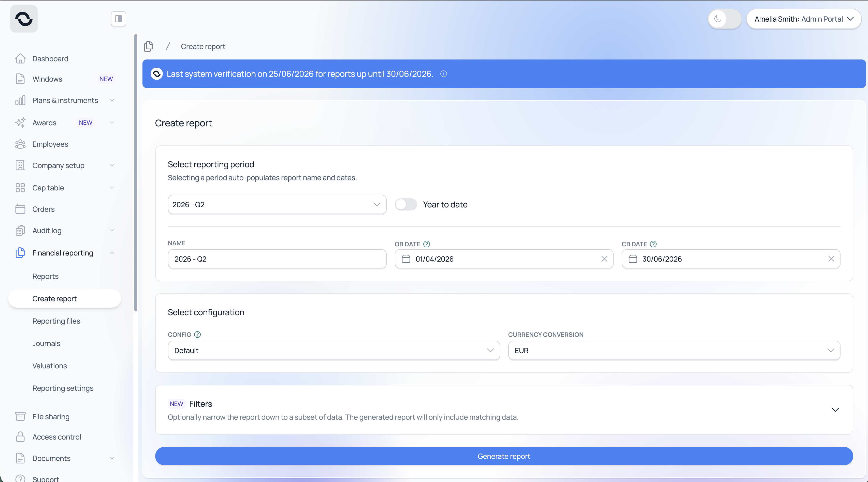868x482 pixels.
Task: Click the OB DATE input field
Action: click(x=504, y=259)
